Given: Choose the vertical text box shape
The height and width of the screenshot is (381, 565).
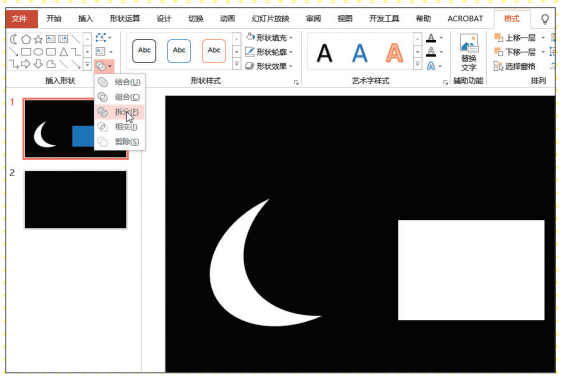Looking at the screenshot, I should tap(63, 39).
